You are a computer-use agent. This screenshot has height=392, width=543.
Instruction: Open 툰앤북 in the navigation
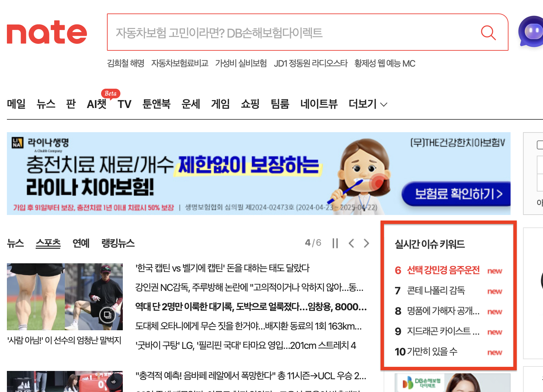click(x=156, y=104)
